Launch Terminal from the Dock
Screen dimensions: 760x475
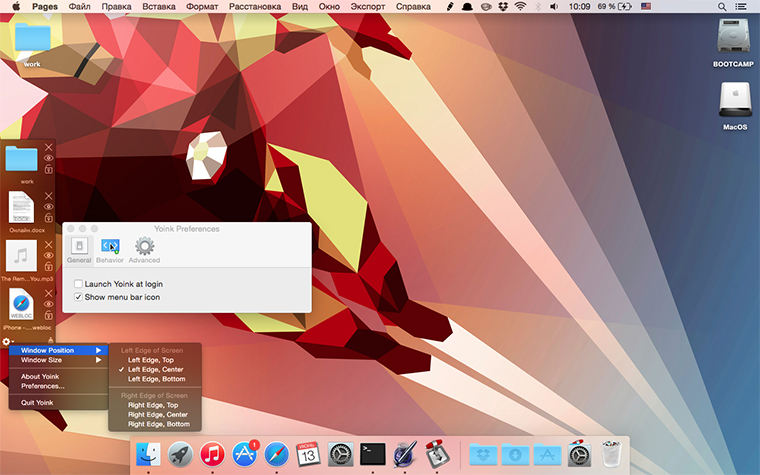(x=373, y=453)
